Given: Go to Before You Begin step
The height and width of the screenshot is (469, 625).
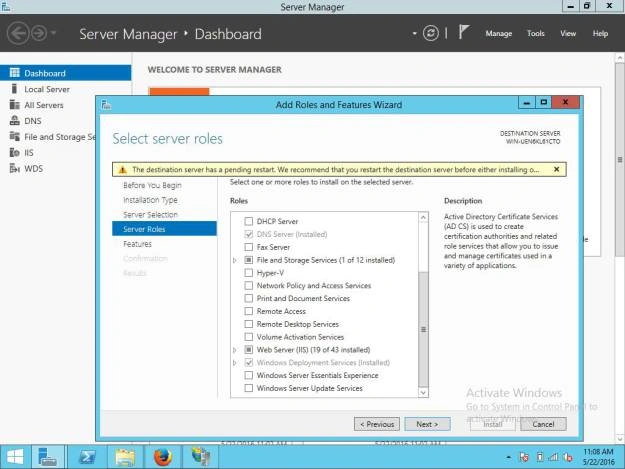Looking at the screenshot, I should click(152, 185).
